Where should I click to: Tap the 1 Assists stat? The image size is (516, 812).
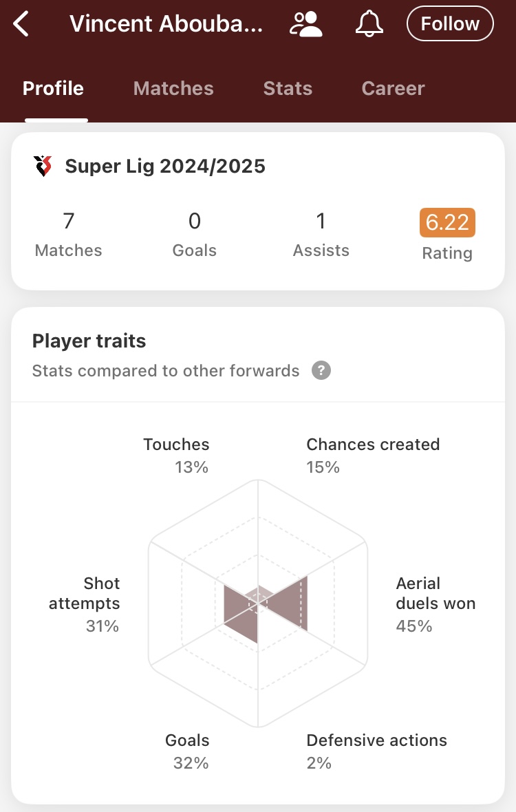(x=321, y=234)
